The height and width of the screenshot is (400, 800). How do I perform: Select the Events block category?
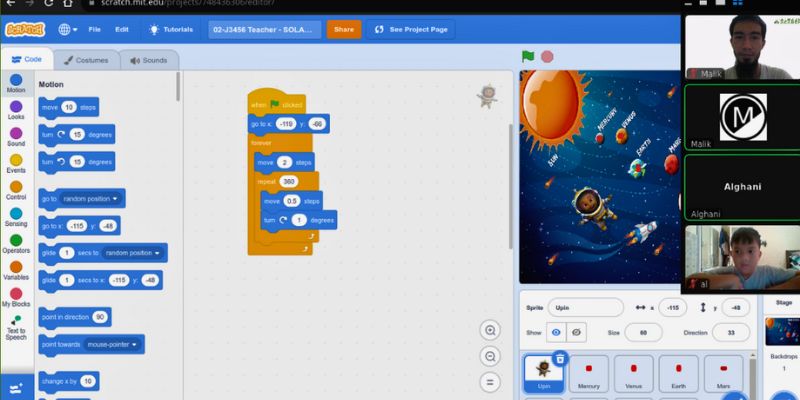tap(16, 163)
